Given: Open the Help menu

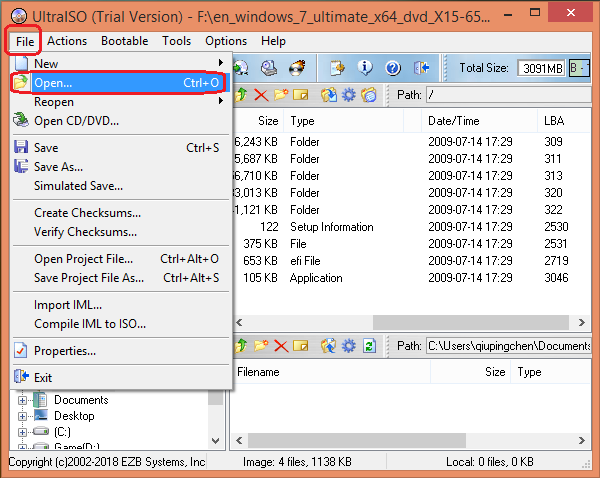Looking at the screenshot, I should (x=273, y=41).
